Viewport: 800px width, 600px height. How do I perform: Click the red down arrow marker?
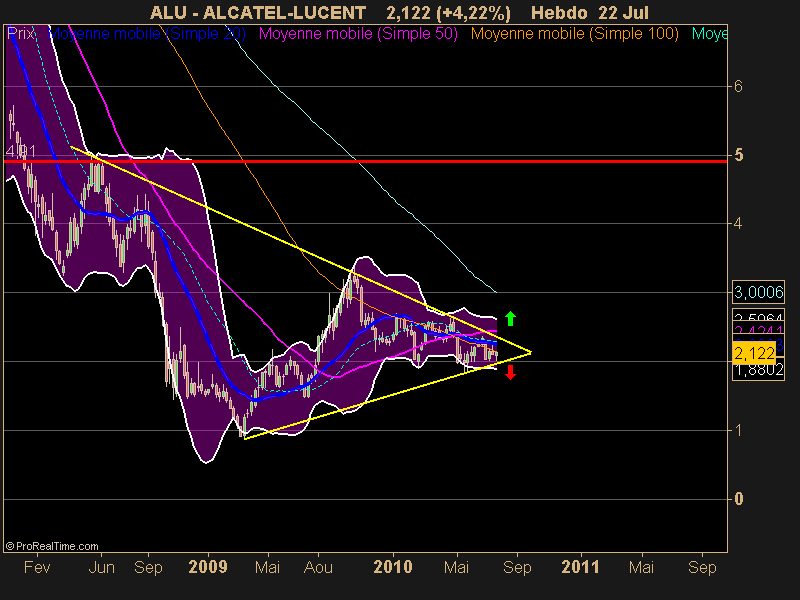tap(510, 372)
